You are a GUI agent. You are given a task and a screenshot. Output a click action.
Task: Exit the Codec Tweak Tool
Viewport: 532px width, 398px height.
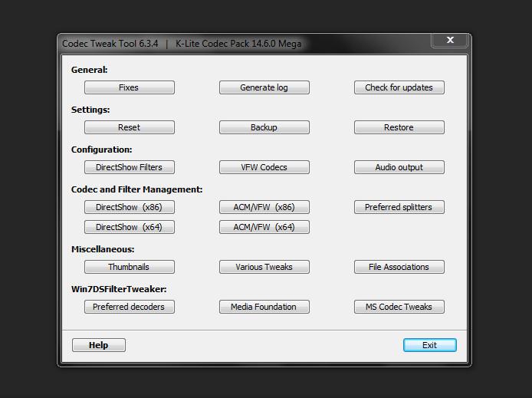point(429,345)
